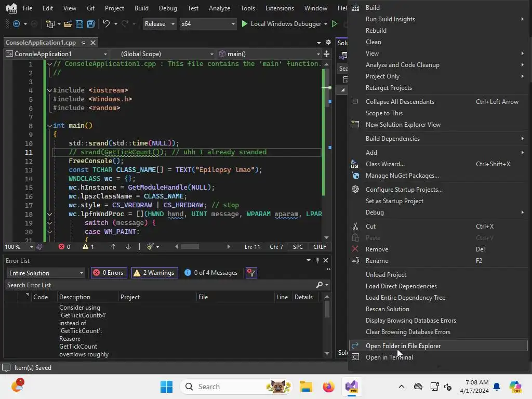Select Open Folder in File Explorer
Image resolution: width=532 pixels, height=399 pixels.
tap(438, 345)
